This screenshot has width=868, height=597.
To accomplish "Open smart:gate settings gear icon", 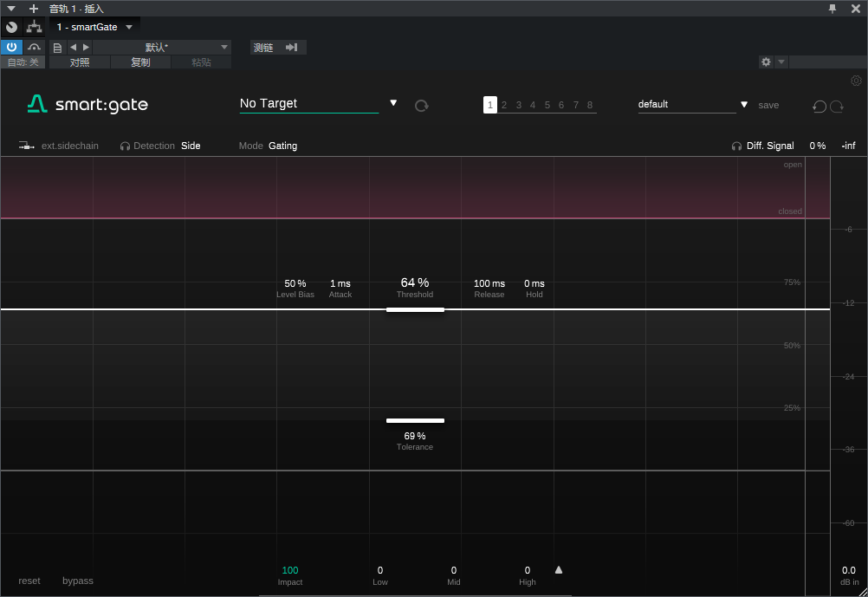I will click(x=856, y=81).
